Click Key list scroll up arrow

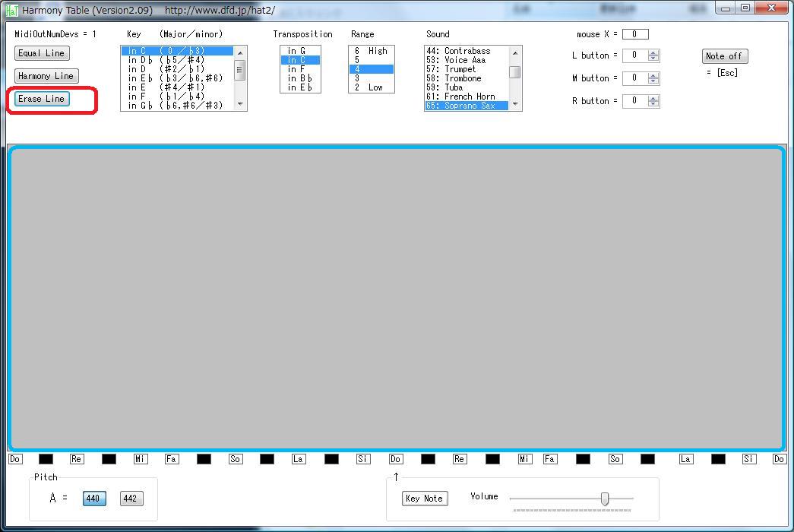(240, 52)
